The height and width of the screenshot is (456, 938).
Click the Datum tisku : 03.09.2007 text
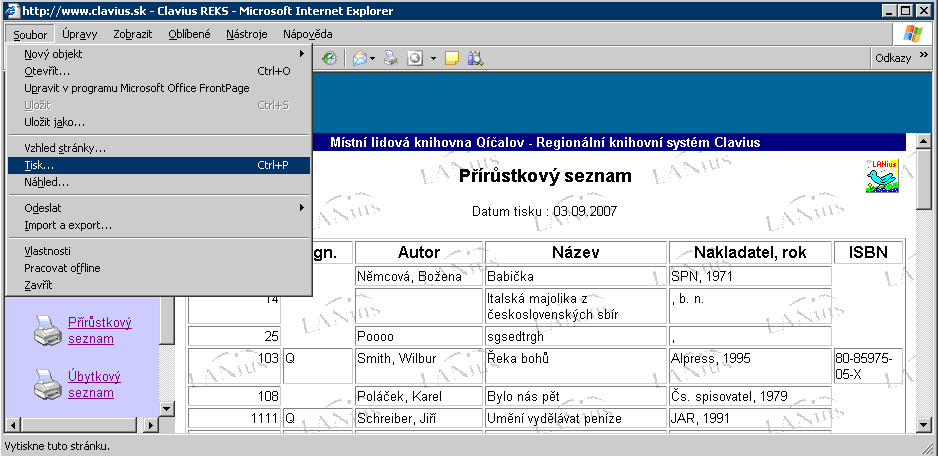[x=544, y=211]
